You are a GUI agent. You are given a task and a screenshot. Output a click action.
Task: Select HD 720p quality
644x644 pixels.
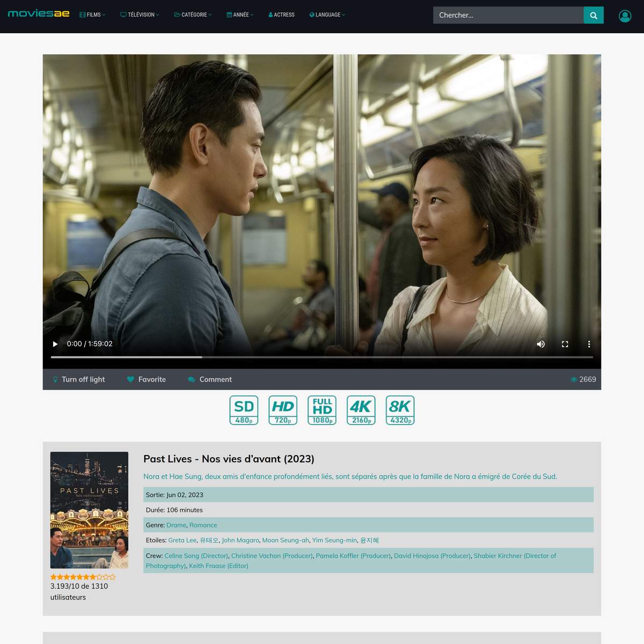[x=283, y=411]
